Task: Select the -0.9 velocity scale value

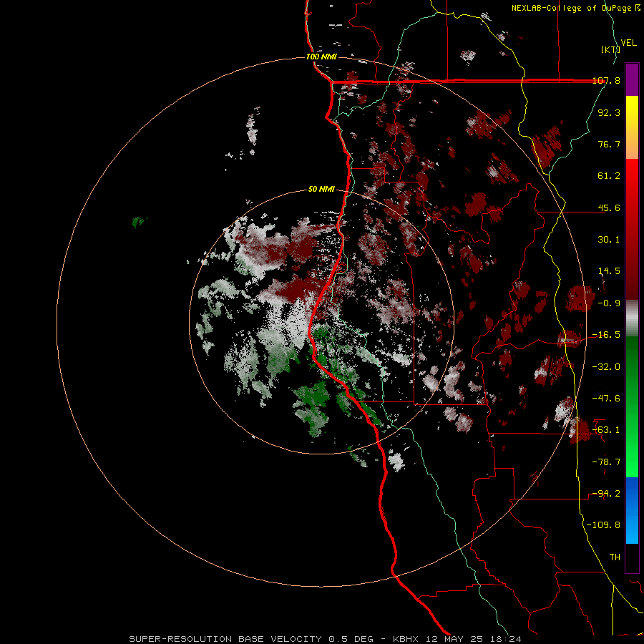Action: coord(609,303)
